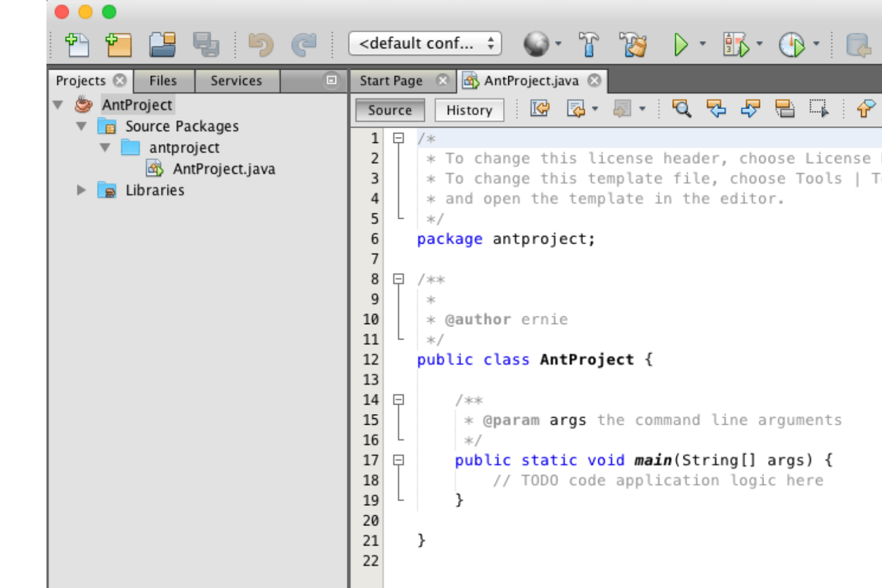Jump to next bookmark with blue right arrow

click(750, 109)
